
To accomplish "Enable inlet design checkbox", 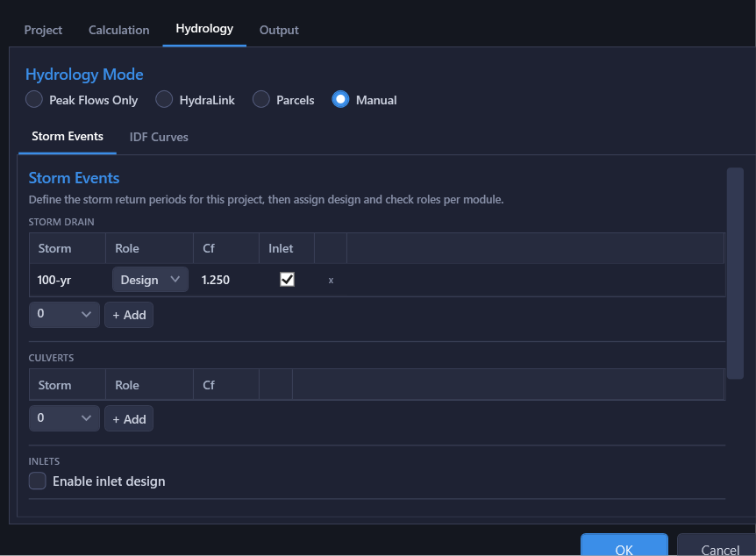I will 37,481.
